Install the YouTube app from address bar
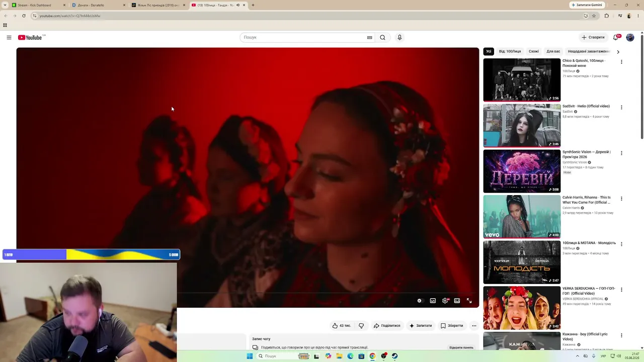 point(586,16)
